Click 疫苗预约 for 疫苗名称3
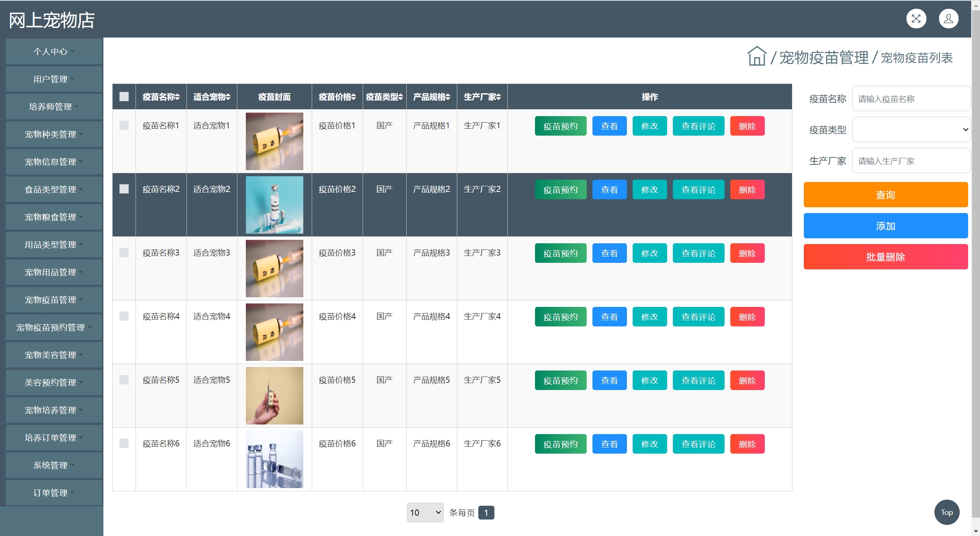The image size is (980, 536). click(x=560, y=253)
